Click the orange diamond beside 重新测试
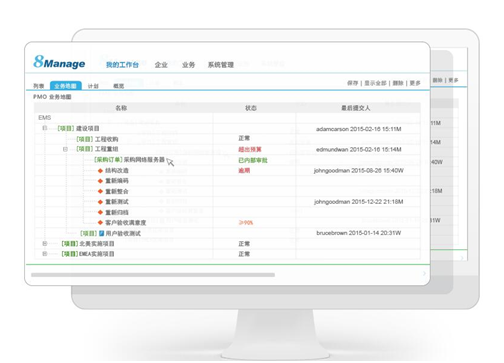 pyautogui.click(x=100, y=202)
